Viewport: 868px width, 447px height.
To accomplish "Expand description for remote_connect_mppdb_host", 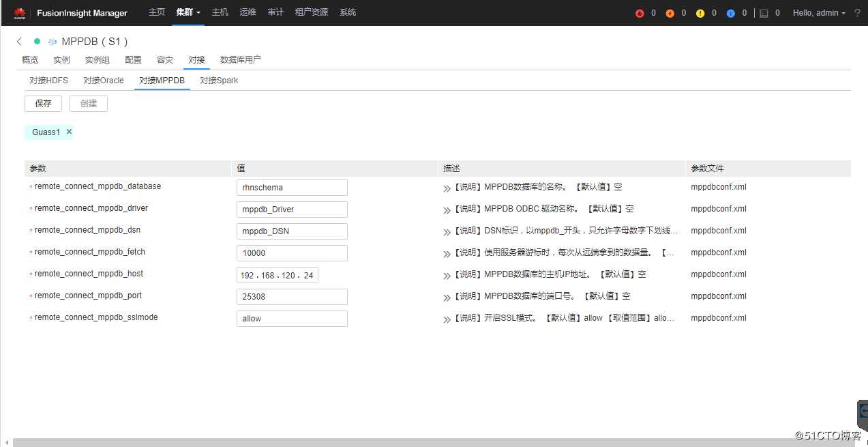I will [447, 275].
